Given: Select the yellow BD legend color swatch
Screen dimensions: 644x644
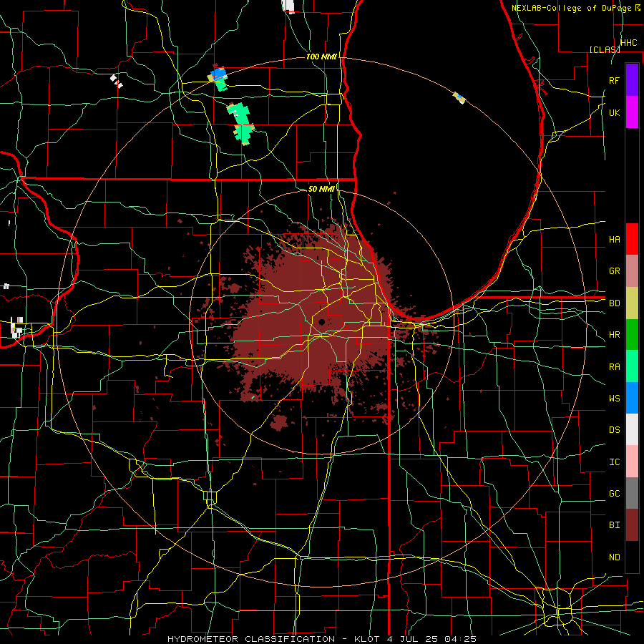Looking at the screenshot, I should [x=632, y=303].
